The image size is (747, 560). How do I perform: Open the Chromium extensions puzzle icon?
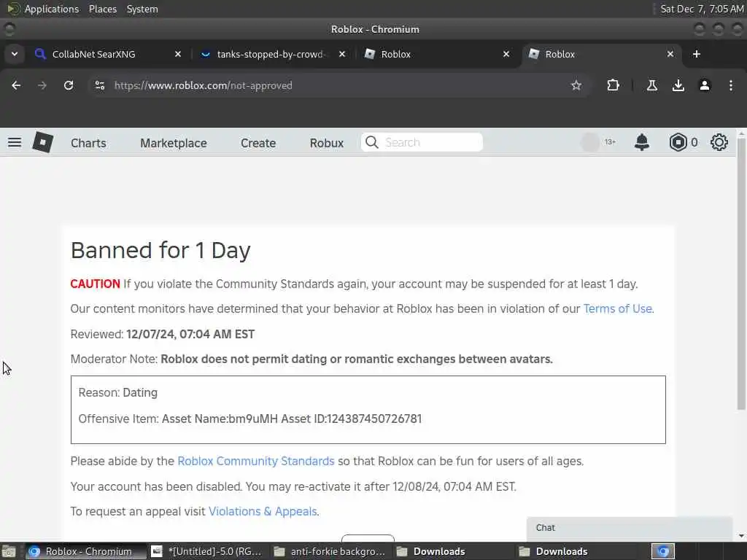coord(613,85)
